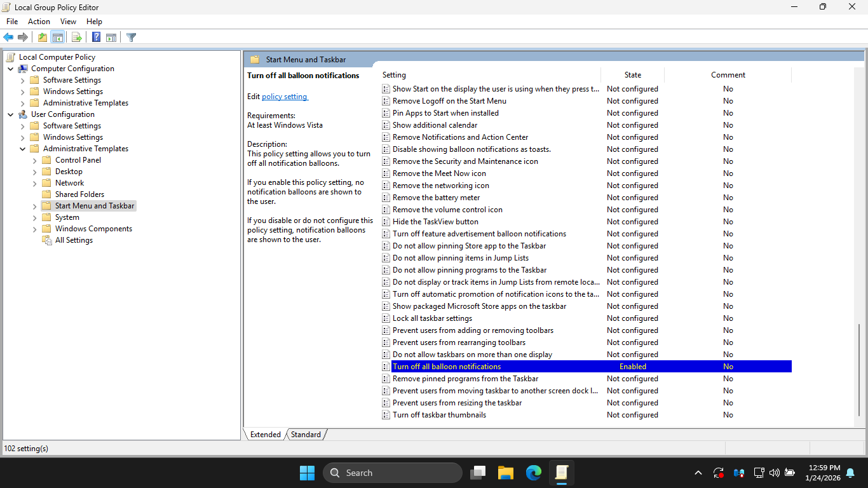The height and width of the screenshot is (488, 868).
Task: Click the Export List toolbar icon
Action: [76, 37]
